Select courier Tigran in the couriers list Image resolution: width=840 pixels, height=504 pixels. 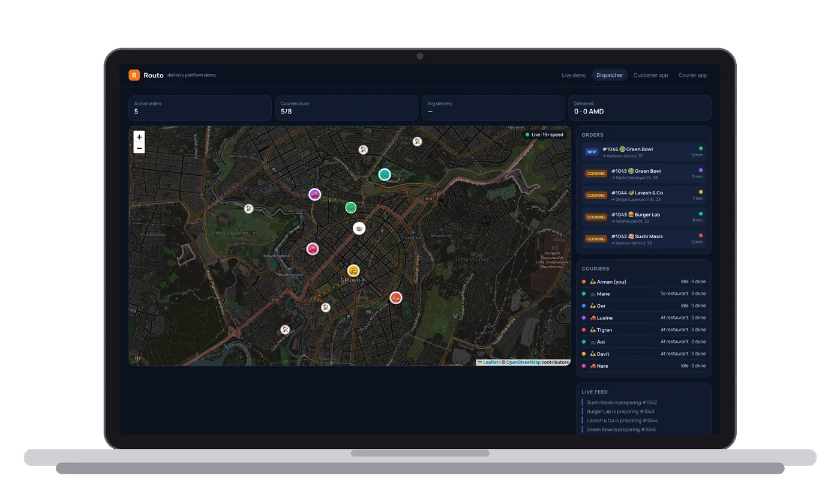pos(644,330)
